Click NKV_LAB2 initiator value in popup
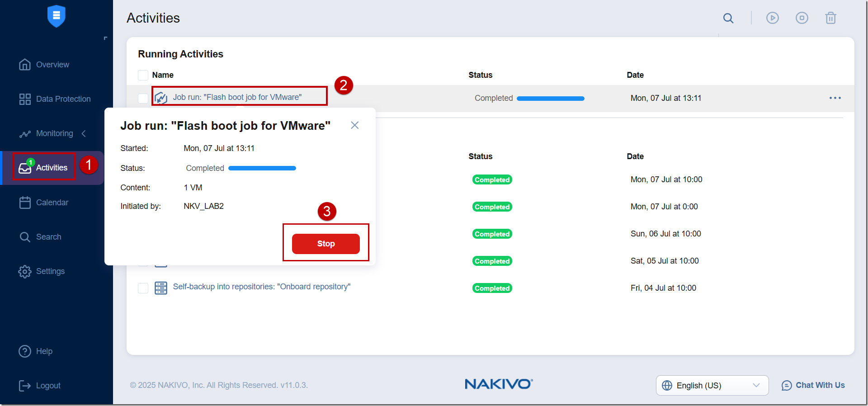 pyautogui.click(x=204, y=206)
